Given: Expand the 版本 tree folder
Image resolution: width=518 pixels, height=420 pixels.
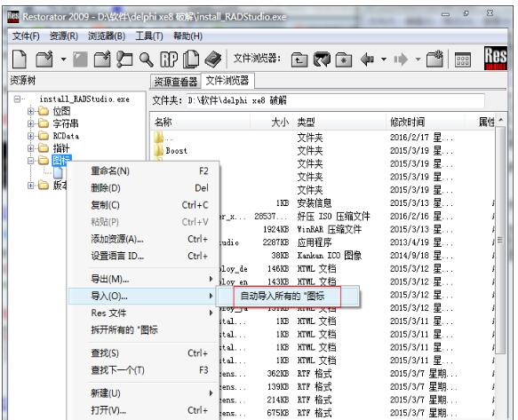Looking at the screenshot, I should pos(30,186).
